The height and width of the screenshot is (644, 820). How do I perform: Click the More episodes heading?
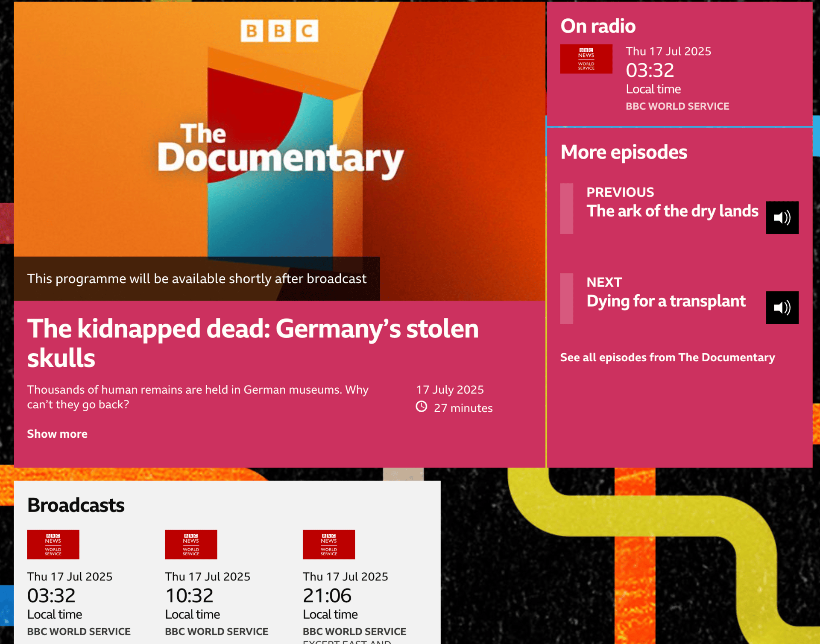624,152
